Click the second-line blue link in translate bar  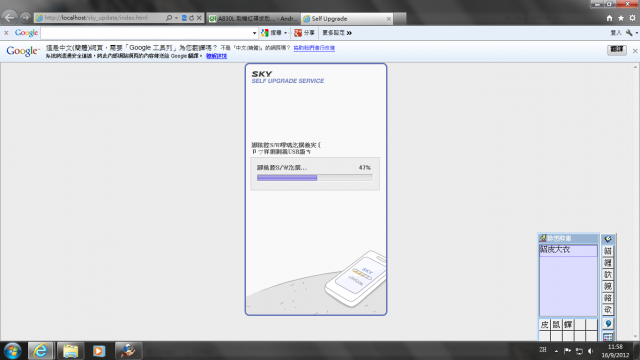pyautogui.click(x=216, y=56)
